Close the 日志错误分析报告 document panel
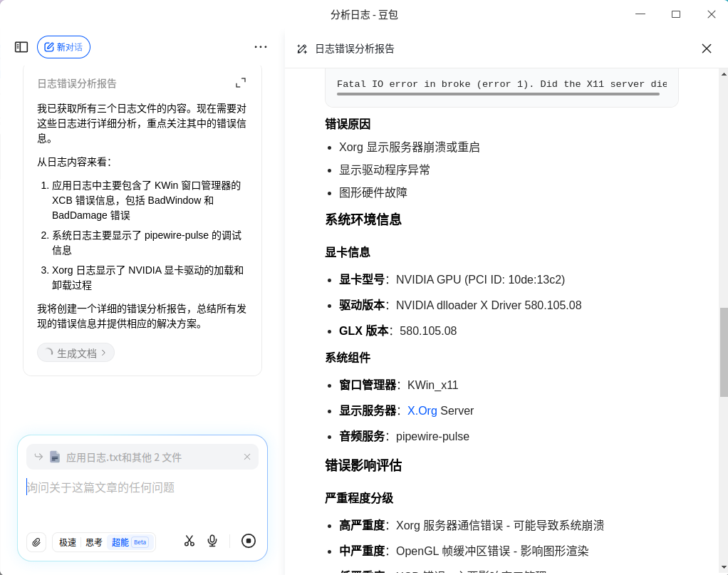The width and height of the screenshot is (728, 575). pos(707,48)
